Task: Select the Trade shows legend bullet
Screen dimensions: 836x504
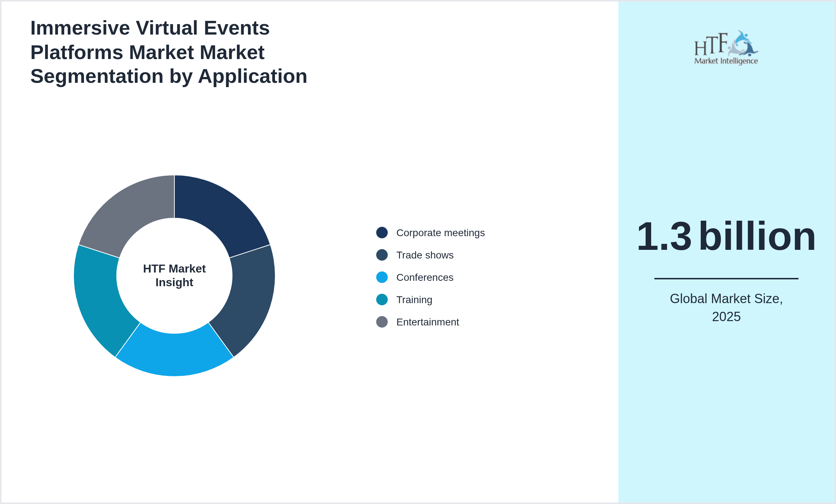Action: point(382,255)
